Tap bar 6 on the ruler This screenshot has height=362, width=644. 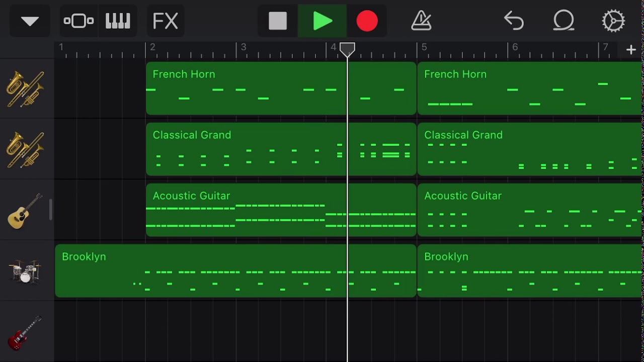click(515, 47)
